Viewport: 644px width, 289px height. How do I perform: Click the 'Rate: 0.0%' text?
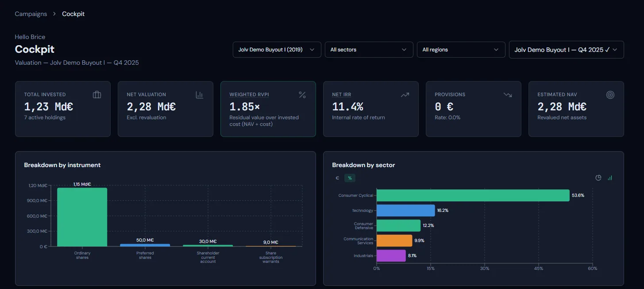click(x=447, y=117)
